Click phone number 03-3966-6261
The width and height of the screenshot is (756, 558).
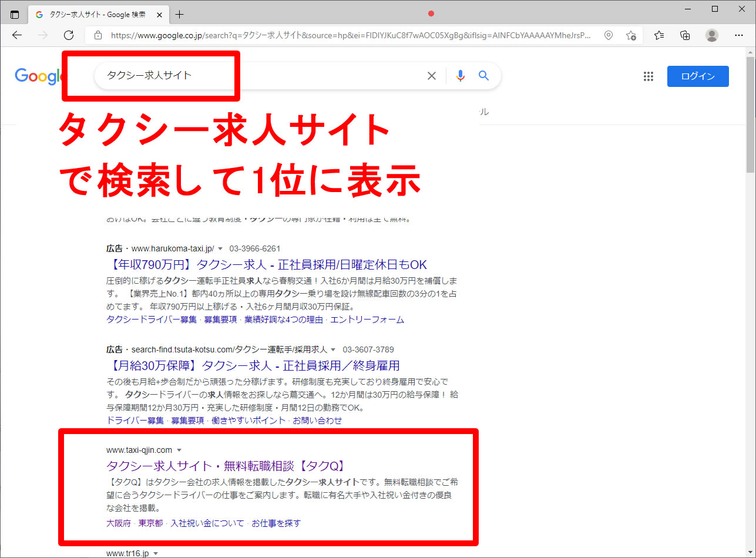[x=255, y=248]
